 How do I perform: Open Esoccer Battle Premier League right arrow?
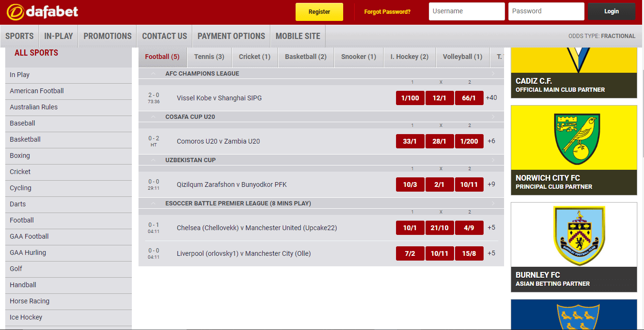click(493, 204)
